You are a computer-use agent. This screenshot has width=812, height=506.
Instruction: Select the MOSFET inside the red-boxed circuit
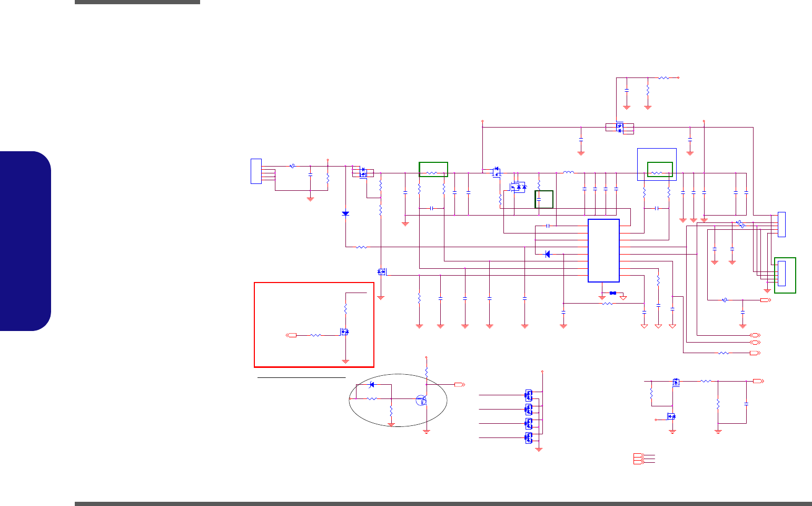pos(345,332)
